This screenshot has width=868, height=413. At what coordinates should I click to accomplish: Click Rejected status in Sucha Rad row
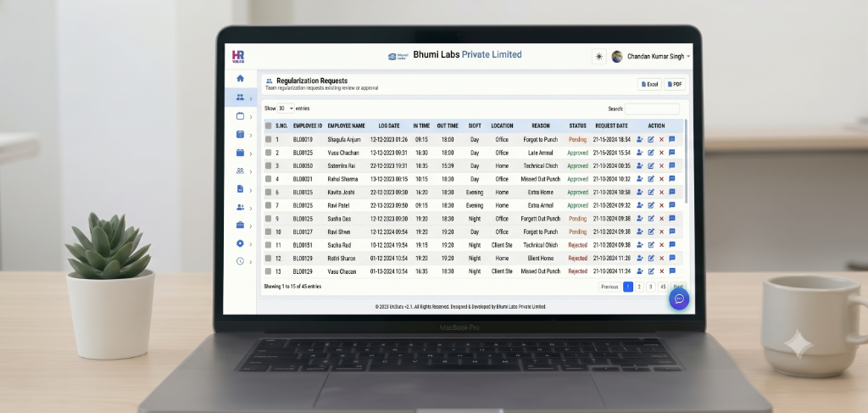(577, 245)
